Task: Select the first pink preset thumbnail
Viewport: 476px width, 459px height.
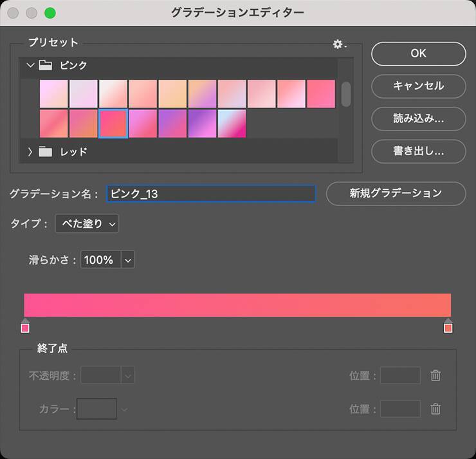Action: [x=53, y=94]
